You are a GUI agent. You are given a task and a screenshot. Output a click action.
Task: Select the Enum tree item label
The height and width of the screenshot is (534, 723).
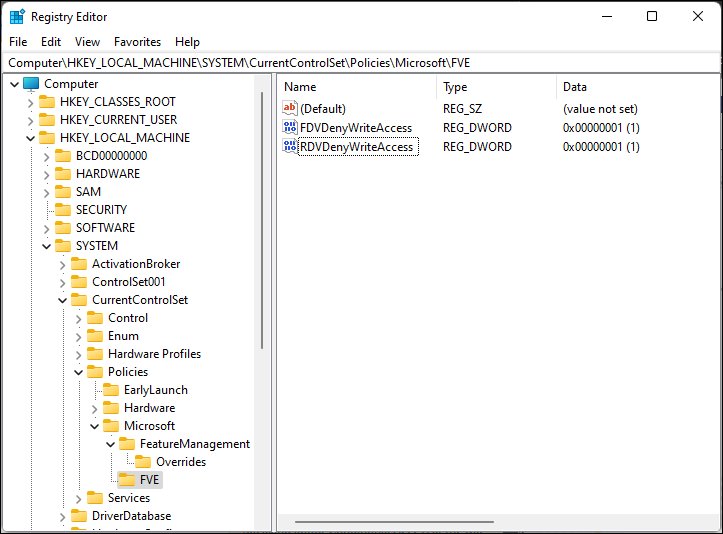coord(123,336)
